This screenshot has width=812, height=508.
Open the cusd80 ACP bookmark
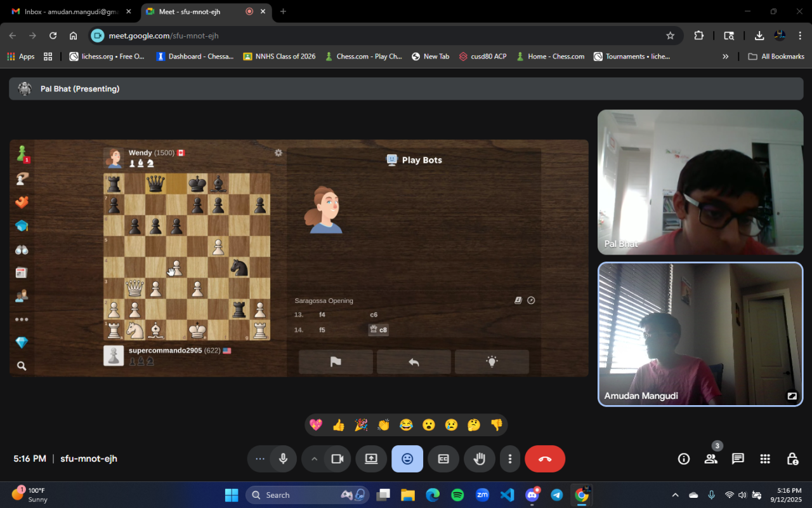pos(483,57)
